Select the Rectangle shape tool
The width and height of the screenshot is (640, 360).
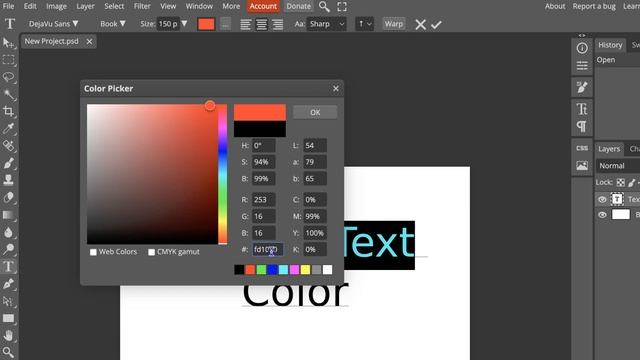pos(8,318)
